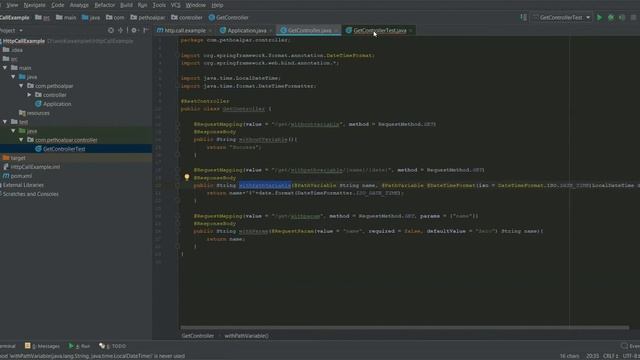Click the locate/scroll-from-source target icon in Project panel

(111, 30)
